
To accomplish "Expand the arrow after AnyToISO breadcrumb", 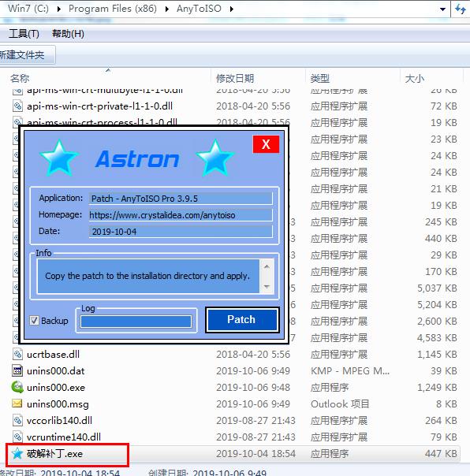I will (x=232, y=9).
